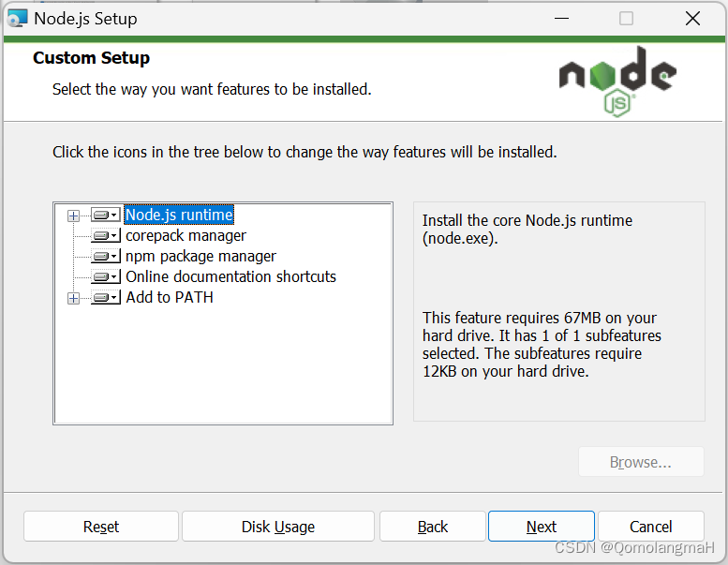The height and width of the screenshot is (565, 728).
Task: Click the 'Custom Setup' heading
Action: point(92,58)
